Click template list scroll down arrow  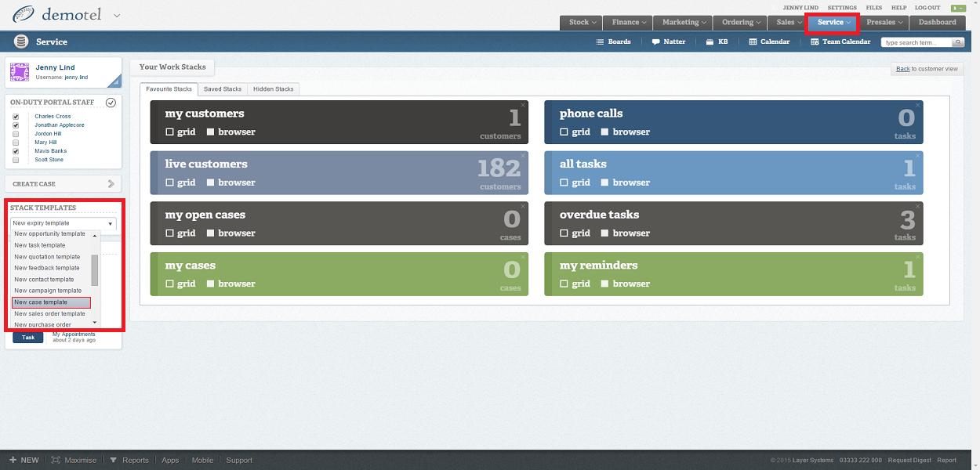pyautogui.click(x=95, y=322)
